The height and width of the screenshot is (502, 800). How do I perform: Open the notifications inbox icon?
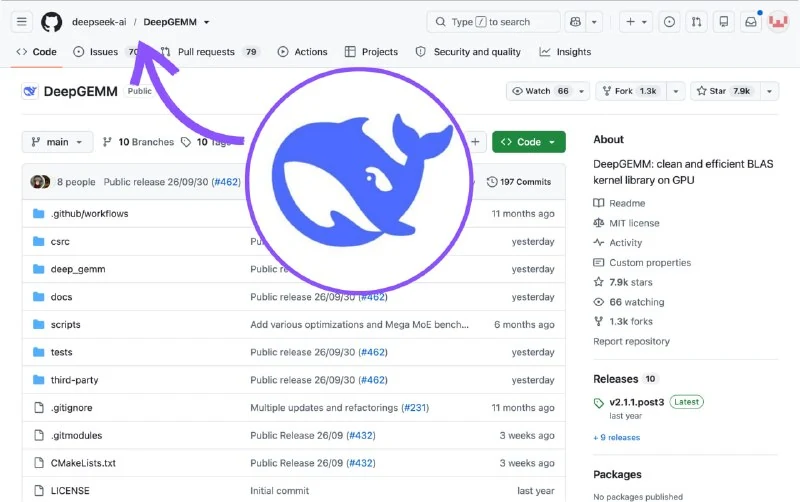point(751,21)
